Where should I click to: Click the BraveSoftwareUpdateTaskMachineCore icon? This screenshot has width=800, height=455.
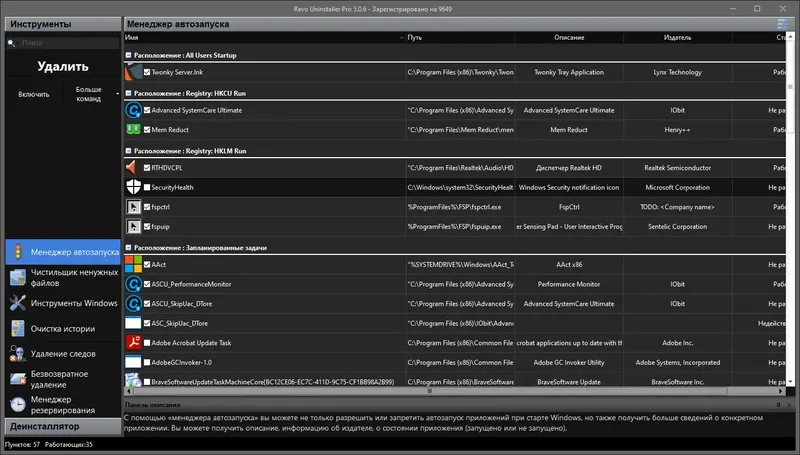tap(133, 381)
